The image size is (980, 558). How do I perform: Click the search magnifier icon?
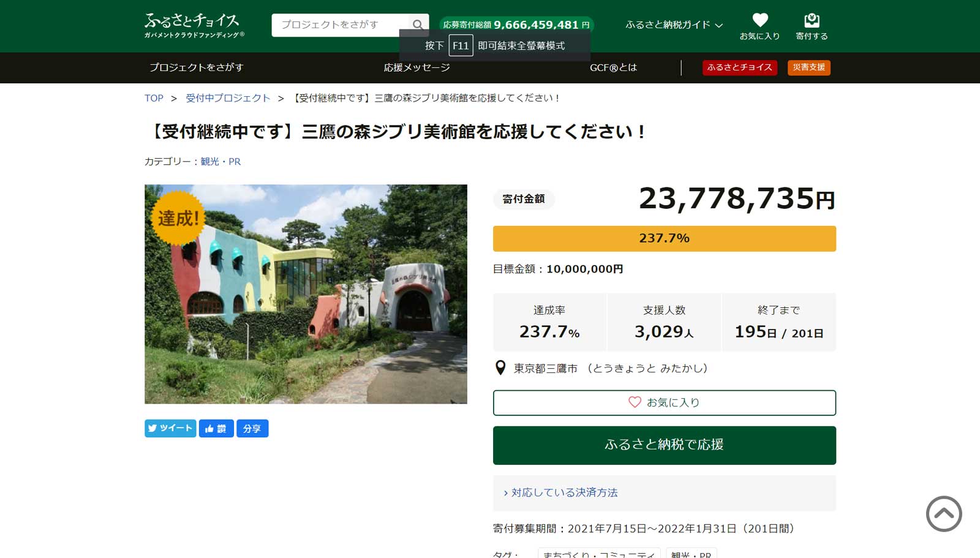[x=418, y=25]
